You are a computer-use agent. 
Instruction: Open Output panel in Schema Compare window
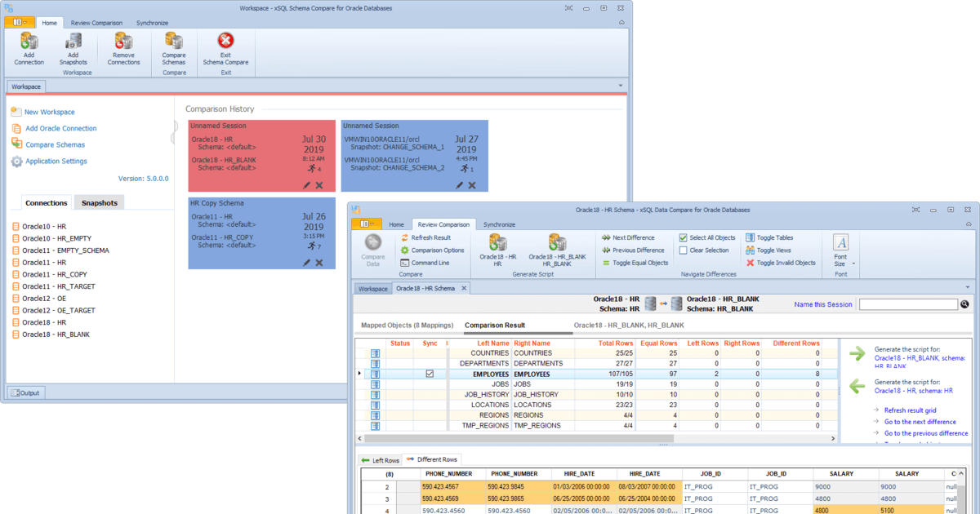pos(25,393)
